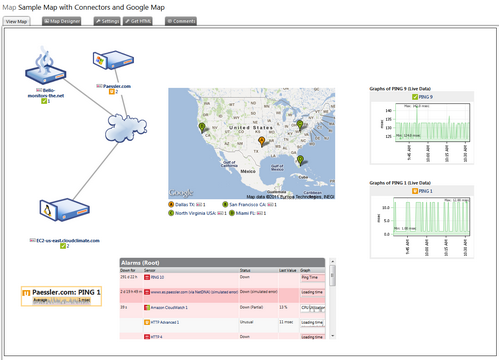
Task: Open the Paessler.com device link
Action: (117, 86)
